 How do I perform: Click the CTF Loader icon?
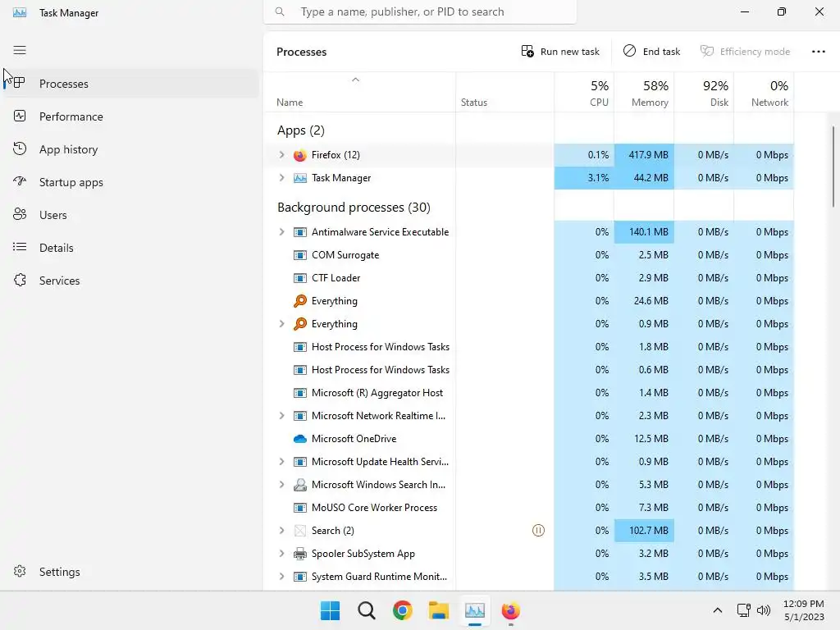pyautogui.click(x=300, y=278)
